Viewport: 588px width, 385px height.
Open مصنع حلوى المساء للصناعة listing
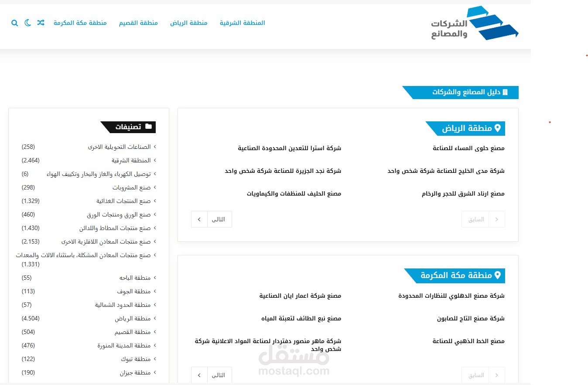tap(468, 148)
